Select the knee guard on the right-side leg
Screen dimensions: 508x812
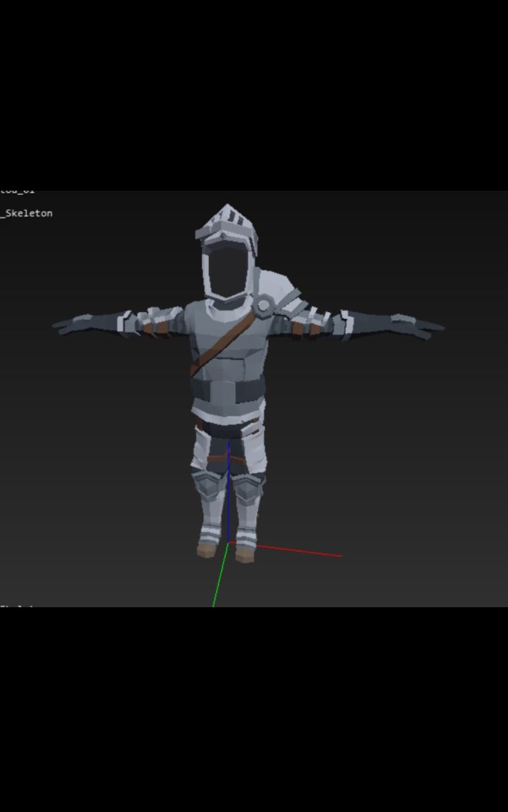coord(248,487)
